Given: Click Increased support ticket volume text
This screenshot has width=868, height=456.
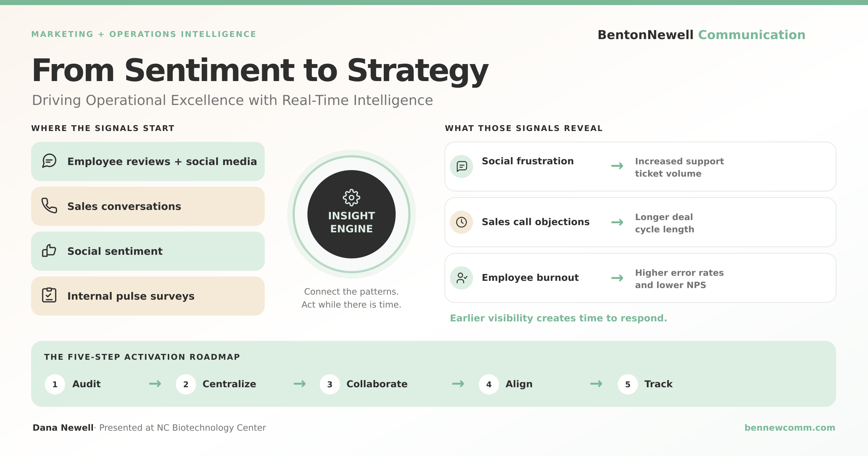Looking at the screenshot, I should (679, 167).
